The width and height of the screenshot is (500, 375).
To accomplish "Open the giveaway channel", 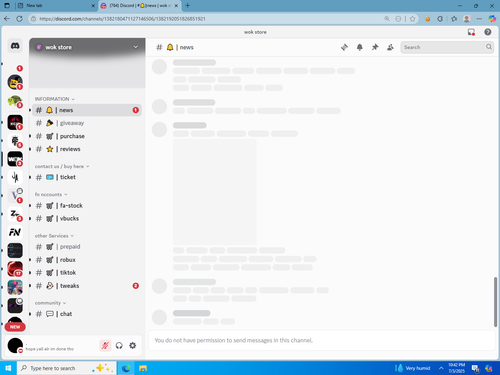I will coord(87,123).
